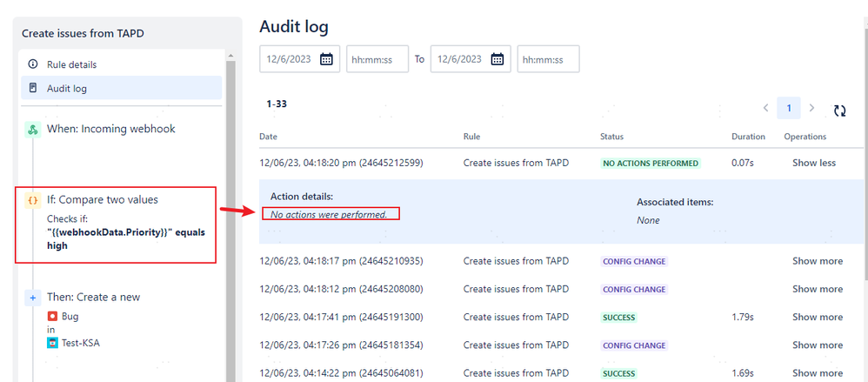This screenshot has width=868, height=382.
Task: Click the Rule column header
Action: pos(471,137)
